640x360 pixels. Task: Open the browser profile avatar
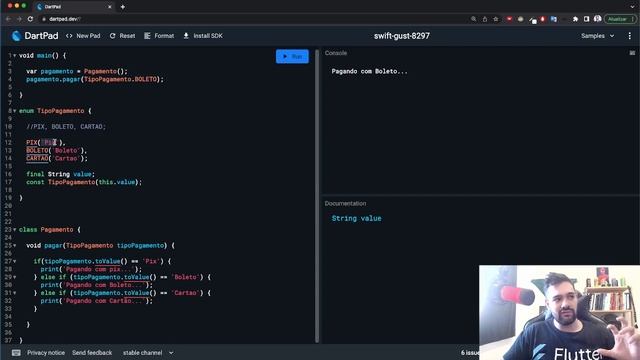click(x=598, y=19)
